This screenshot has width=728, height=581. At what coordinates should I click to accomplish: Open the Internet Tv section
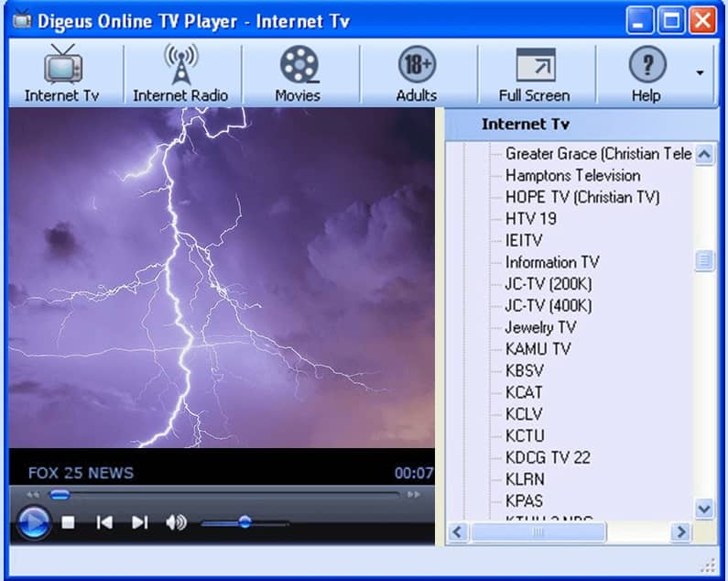[x=61, y=73]
